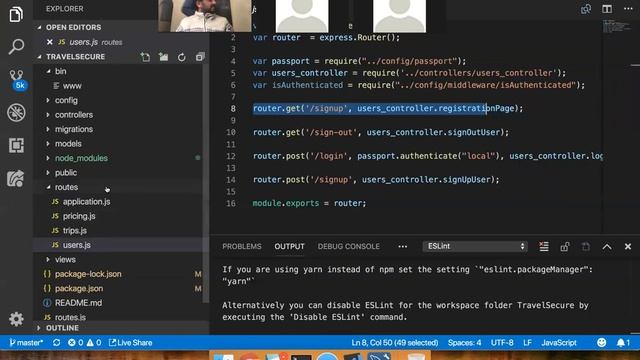Expand the OUTLINE section
This screenshot has width=640, height=360.
(x=62, y=328)
